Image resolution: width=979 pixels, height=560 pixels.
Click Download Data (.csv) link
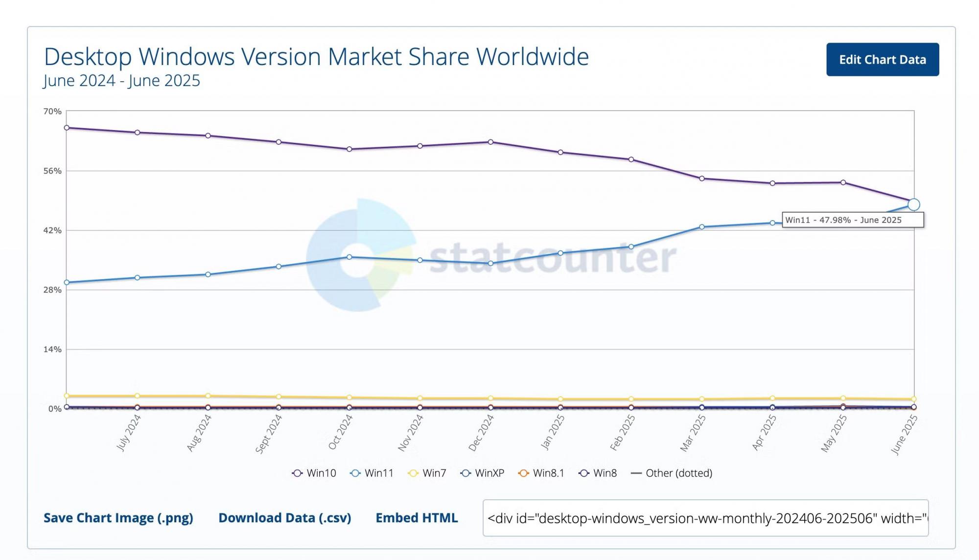click(284, 518)
